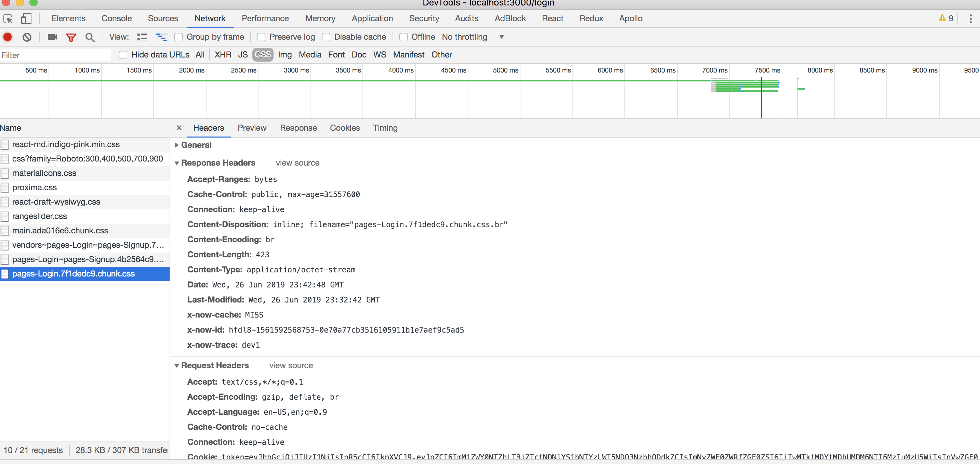Clear all network requests
The width and height of the screenshot is (980, 464).
coord(26,37)
